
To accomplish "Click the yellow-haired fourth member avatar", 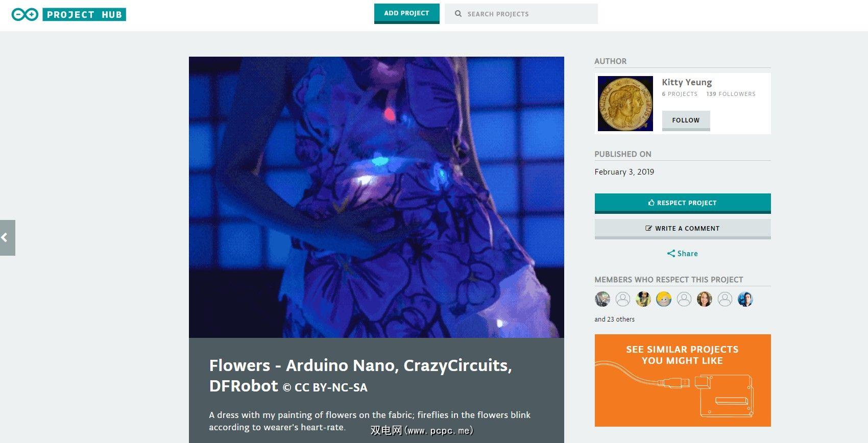I will (664, 299).
